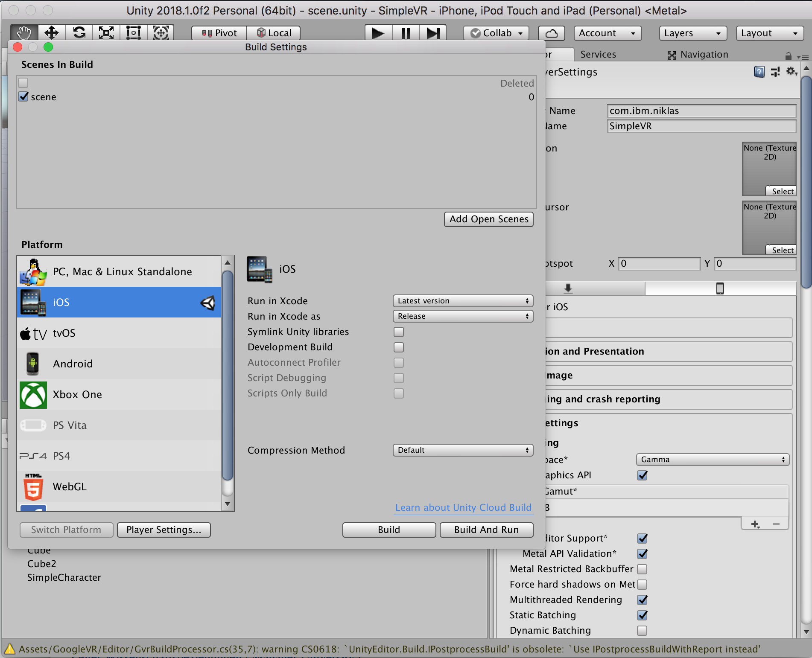Click the Pause button

406,33
